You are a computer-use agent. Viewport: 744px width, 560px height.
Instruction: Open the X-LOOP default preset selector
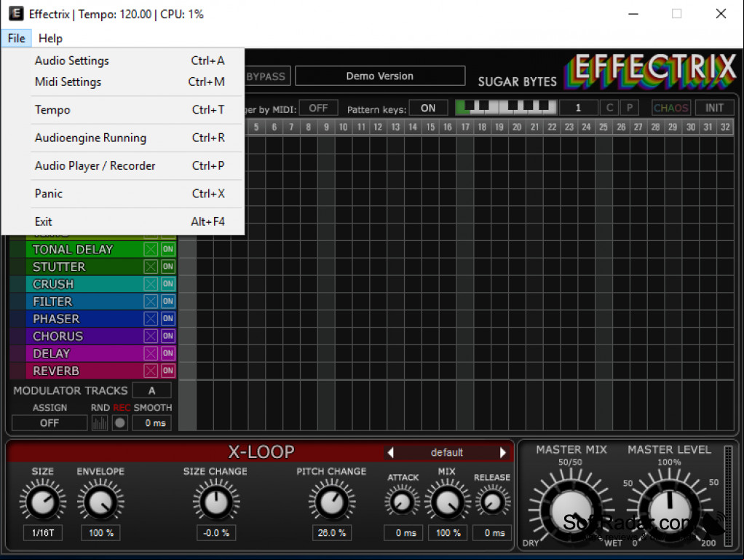click(446, 453)
